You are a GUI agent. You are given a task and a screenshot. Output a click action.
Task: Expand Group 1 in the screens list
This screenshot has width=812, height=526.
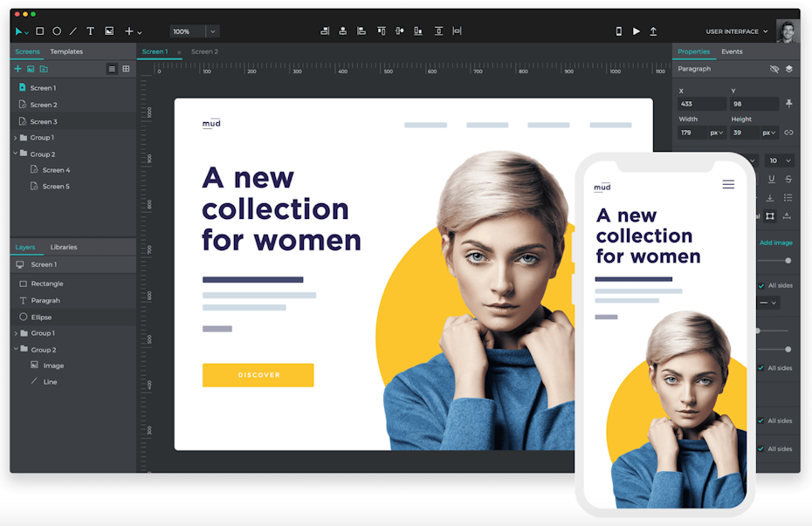click(15, 138)
